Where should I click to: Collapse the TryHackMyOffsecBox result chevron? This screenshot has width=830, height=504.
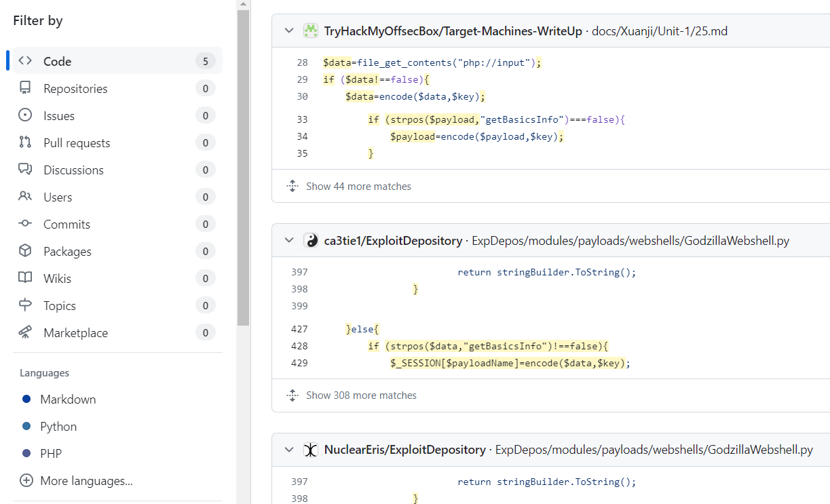tap(289, 31)
